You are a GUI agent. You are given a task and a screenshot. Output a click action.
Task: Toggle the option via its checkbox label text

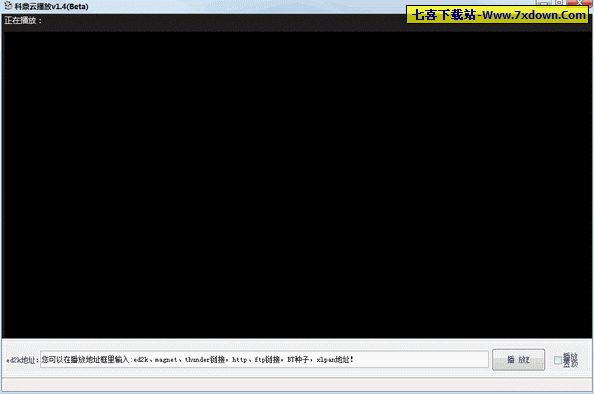570,360
